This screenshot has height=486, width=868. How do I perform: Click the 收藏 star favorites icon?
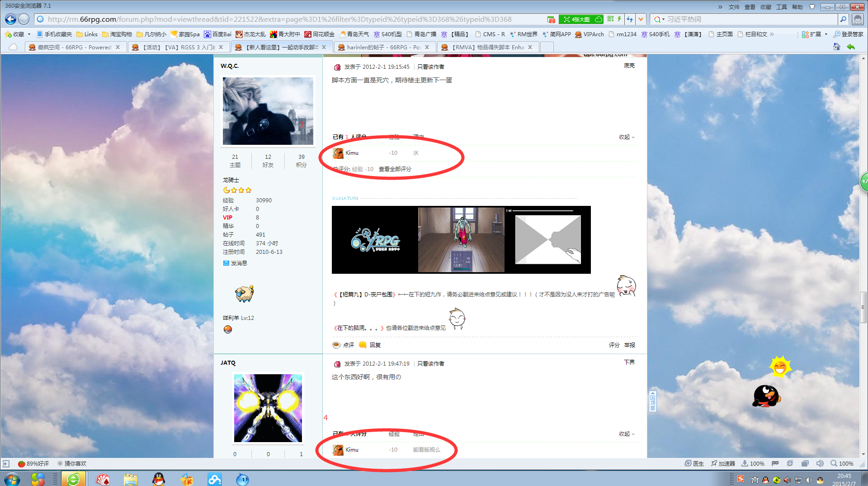(8, 34)
